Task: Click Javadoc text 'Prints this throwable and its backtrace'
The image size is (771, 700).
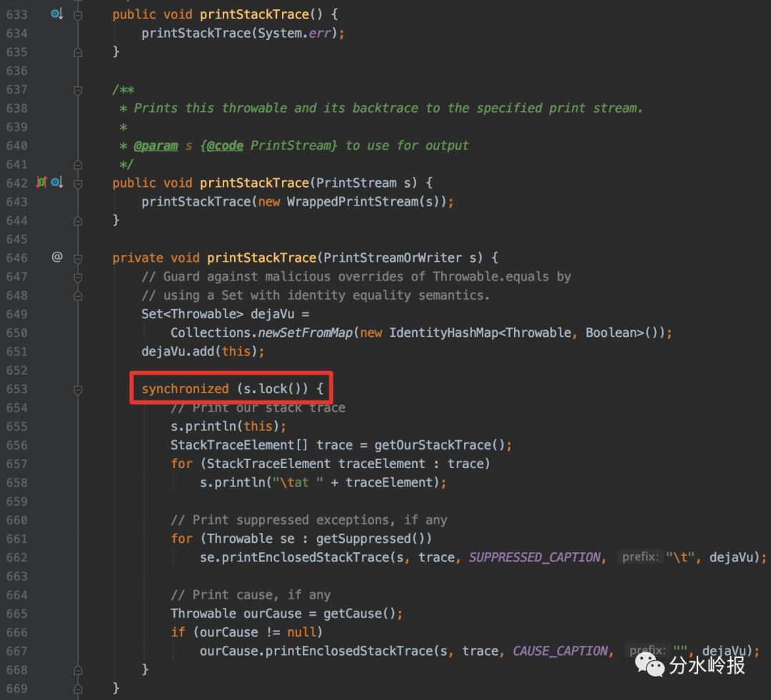Action: click(276, 108)
